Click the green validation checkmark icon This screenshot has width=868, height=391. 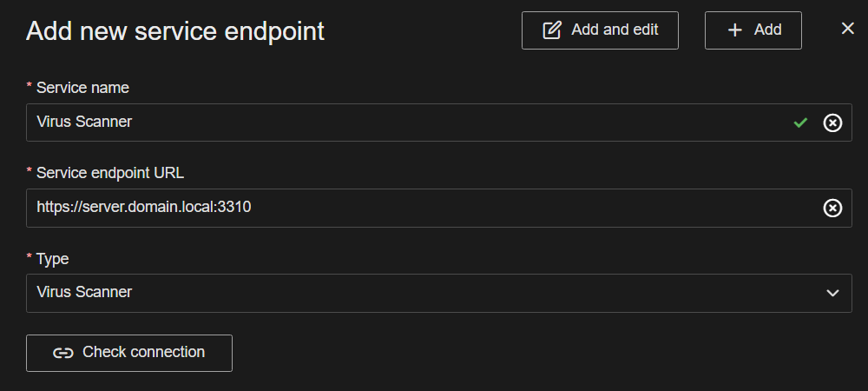click(x=800, y=123)
